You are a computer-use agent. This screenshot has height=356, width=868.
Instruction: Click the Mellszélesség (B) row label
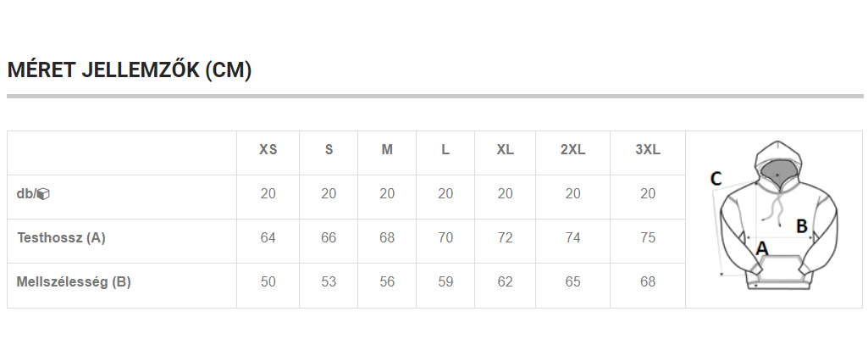point(74,281)
